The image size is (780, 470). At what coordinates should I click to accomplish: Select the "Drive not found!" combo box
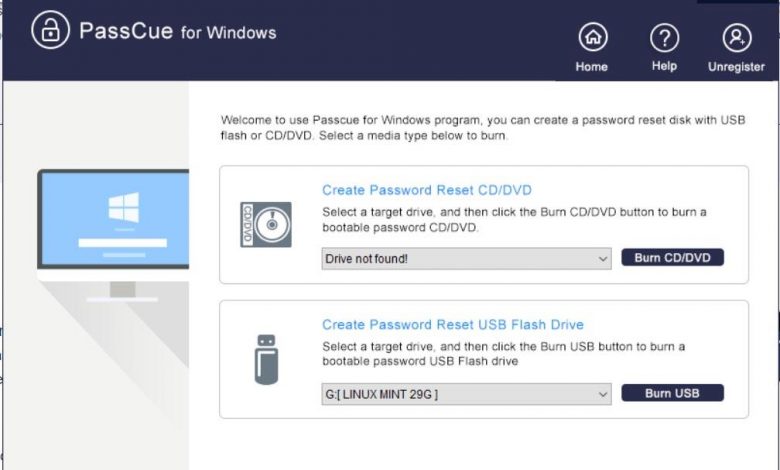(x=460, y=258)
